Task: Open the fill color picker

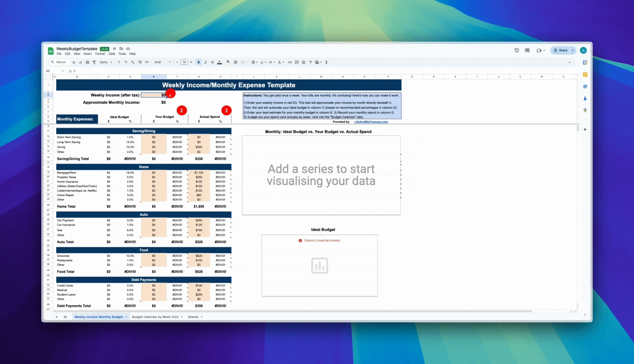Action: (x=228, y=62)
